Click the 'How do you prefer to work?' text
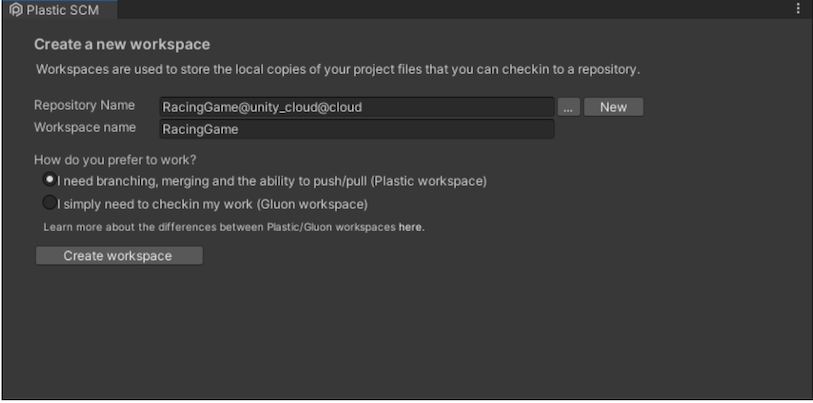Viewport: 813px width, 403px height. click(115, 159)
